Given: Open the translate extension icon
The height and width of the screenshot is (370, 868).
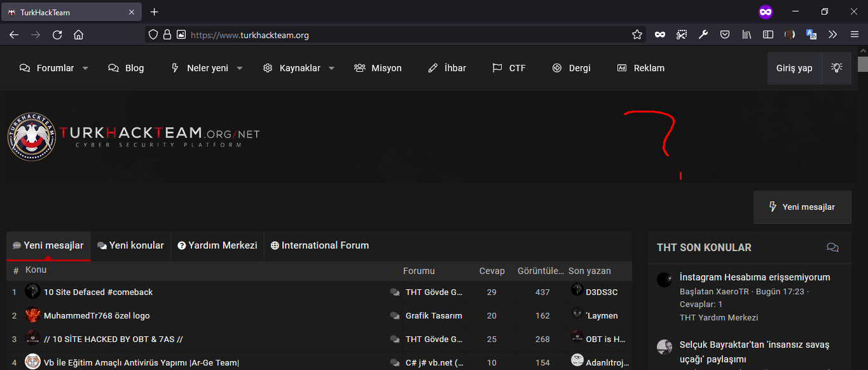Looking at the screenshot, I should coord(811,35).
